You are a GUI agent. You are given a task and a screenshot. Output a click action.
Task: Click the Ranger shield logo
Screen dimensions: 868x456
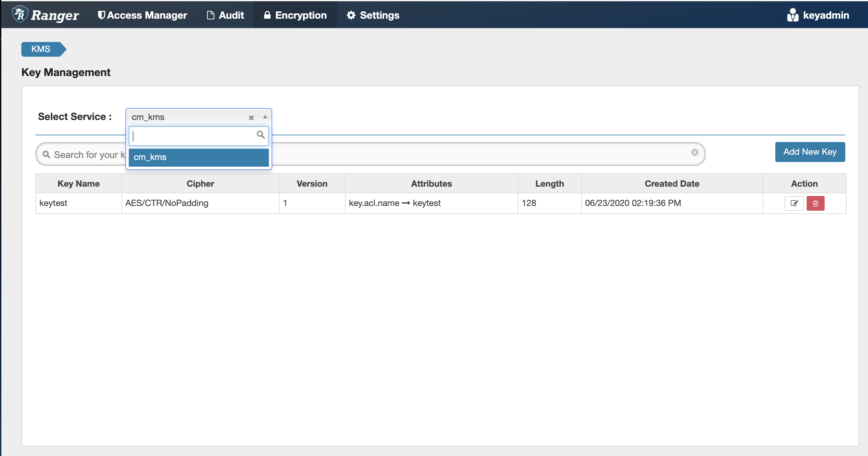20,14
